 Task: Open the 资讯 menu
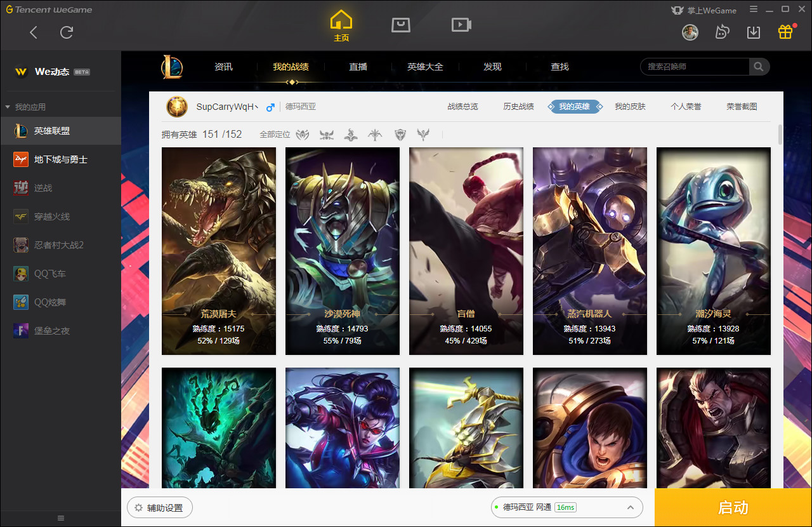coord(223,67)
